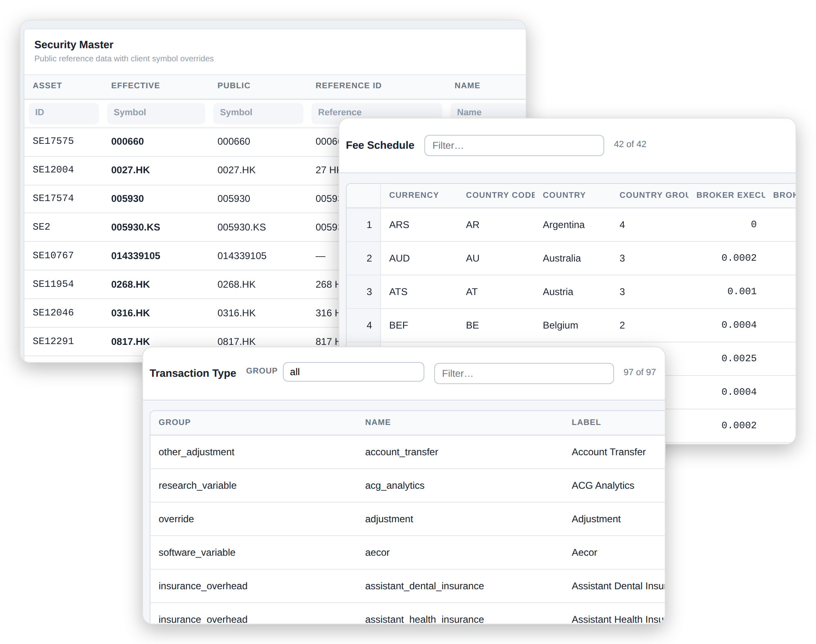Select asset ID SE11954
This screenshot has height=644, width=816.
click(53, 284)
